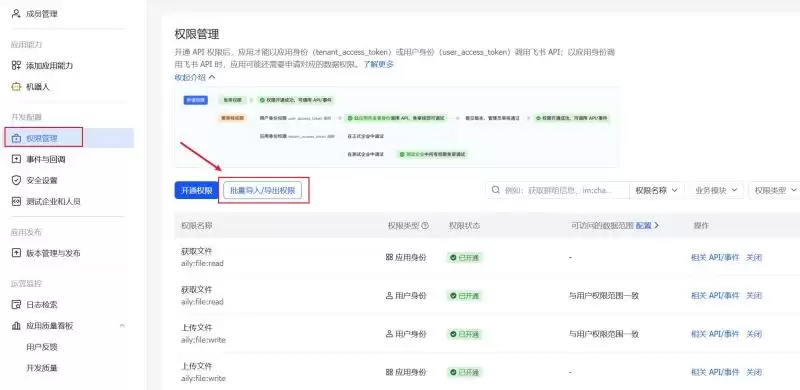Click the 应用质量看板 chart icon
800x390 pixels.
click(x=16, y=326)
